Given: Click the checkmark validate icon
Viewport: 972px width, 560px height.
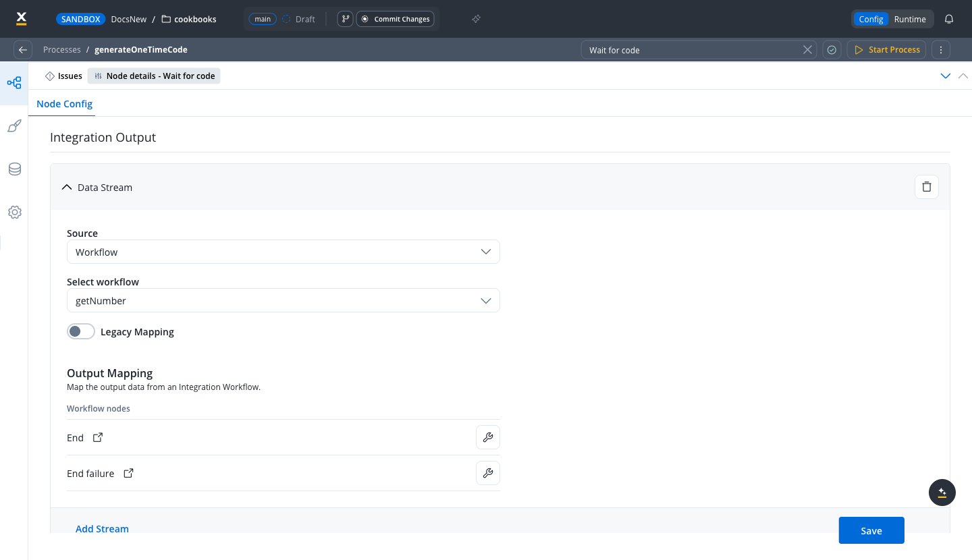Looking at the screenshot, I should [x=832, y=50].
